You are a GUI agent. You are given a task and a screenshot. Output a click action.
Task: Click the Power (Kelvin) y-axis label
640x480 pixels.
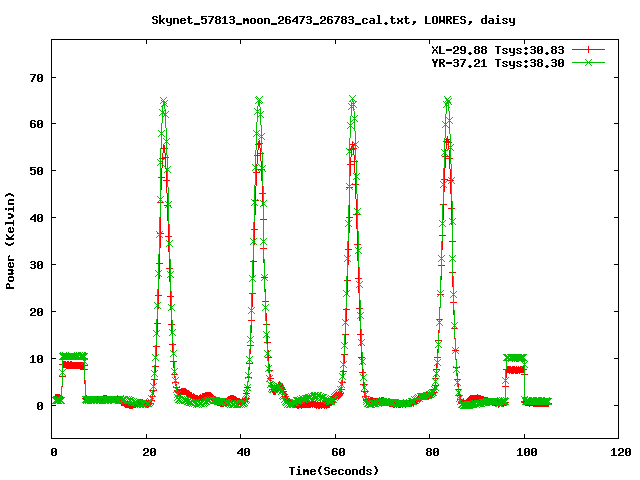point(10,241)
